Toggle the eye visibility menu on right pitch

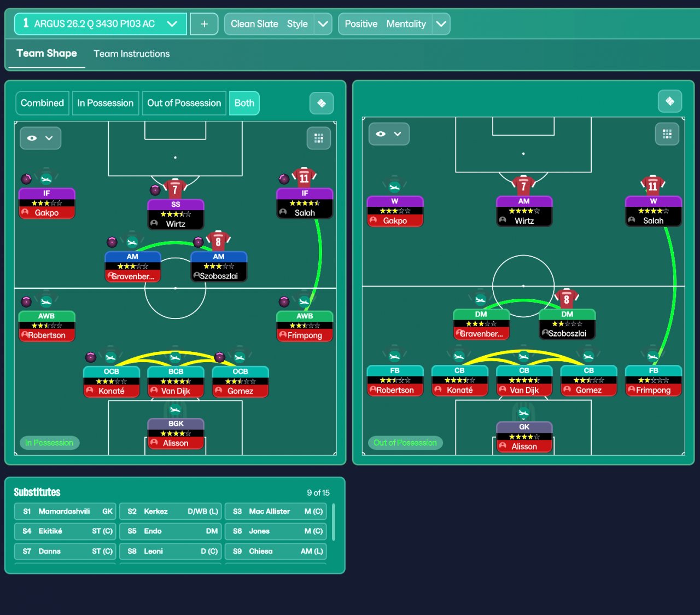tap(389, 134)
